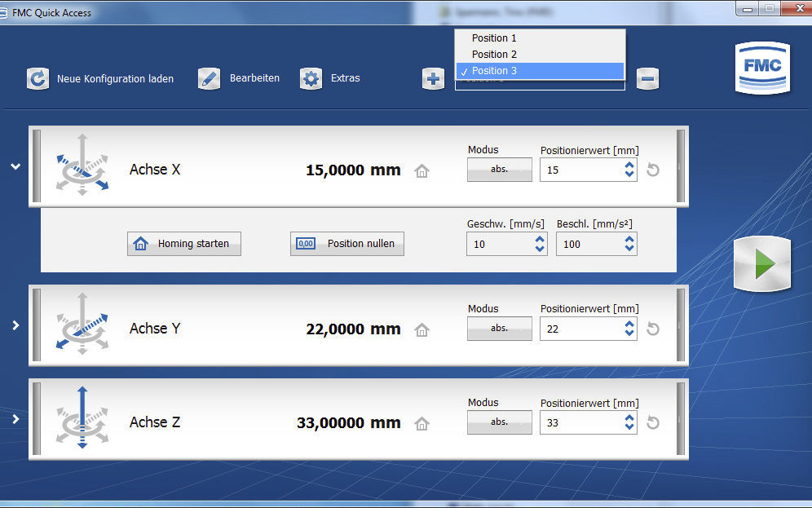Expand the Achse Z details chevron
The image size is (812, 508).
(x=15, y=419)
